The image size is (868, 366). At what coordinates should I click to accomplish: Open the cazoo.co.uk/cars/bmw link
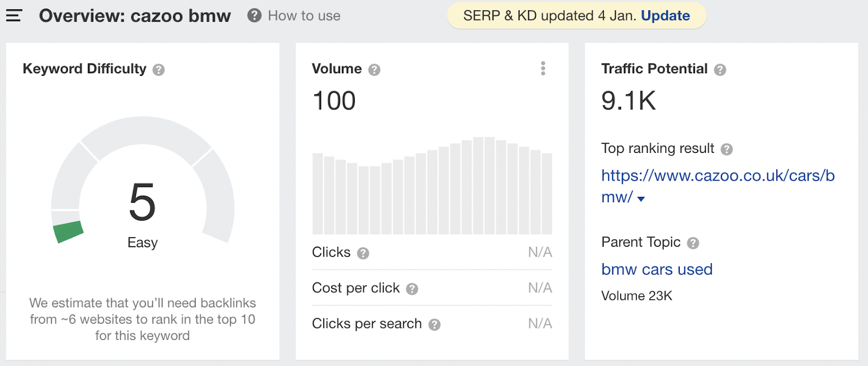[717, 176]
